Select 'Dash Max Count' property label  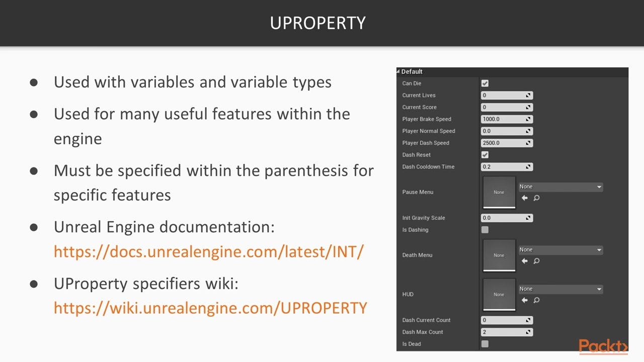[423, 332]
